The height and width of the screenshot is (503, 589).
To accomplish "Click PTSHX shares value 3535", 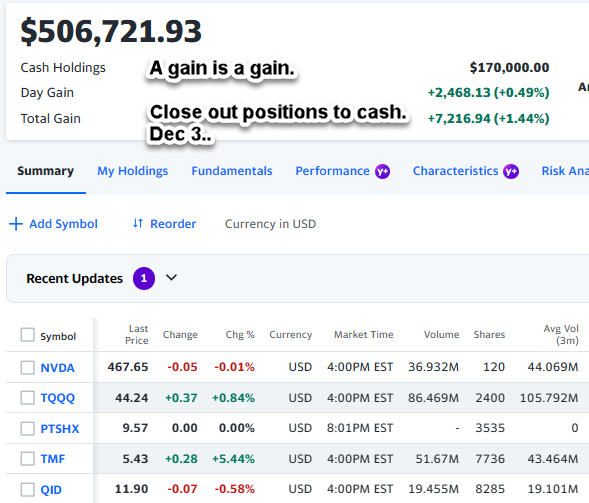I will click(x=490, y=428).
